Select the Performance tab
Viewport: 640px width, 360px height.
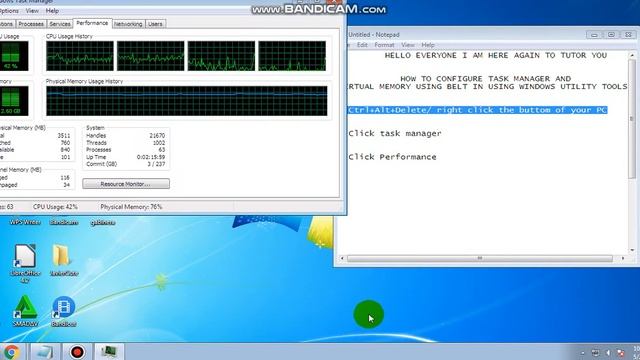pyautogui.click(x=92, y=23)
